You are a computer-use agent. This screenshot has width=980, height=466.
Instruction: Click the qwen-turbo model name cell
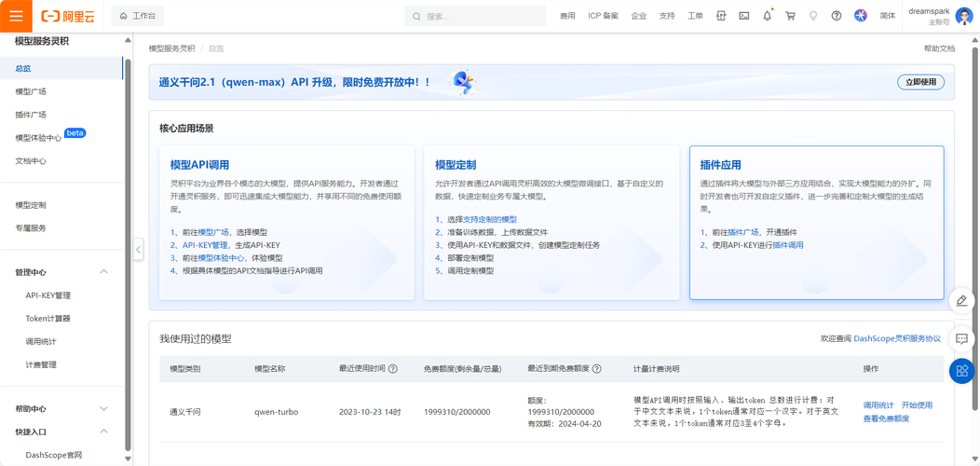(277, 412)
